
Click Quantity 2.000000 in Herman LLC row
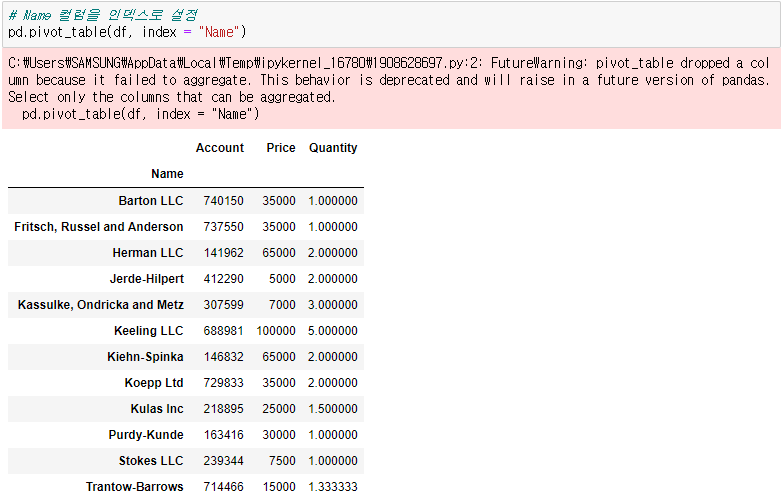[333, 253]
